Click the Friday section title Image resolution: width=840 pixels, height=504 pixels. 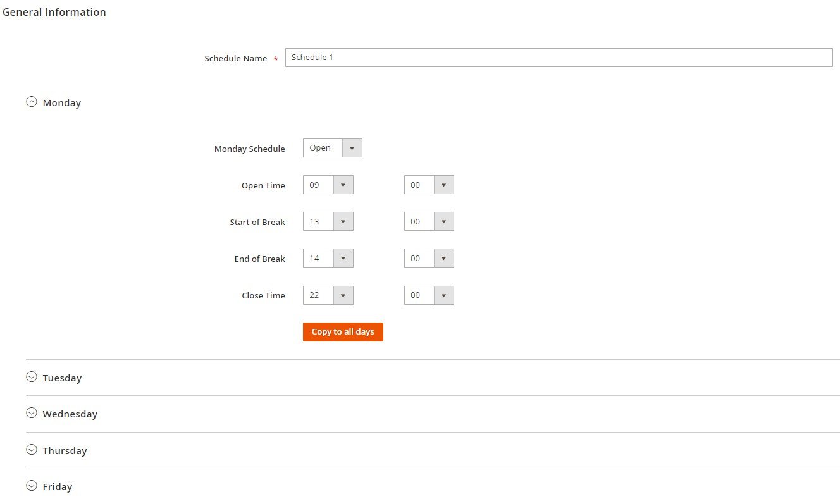click(58, 486)
